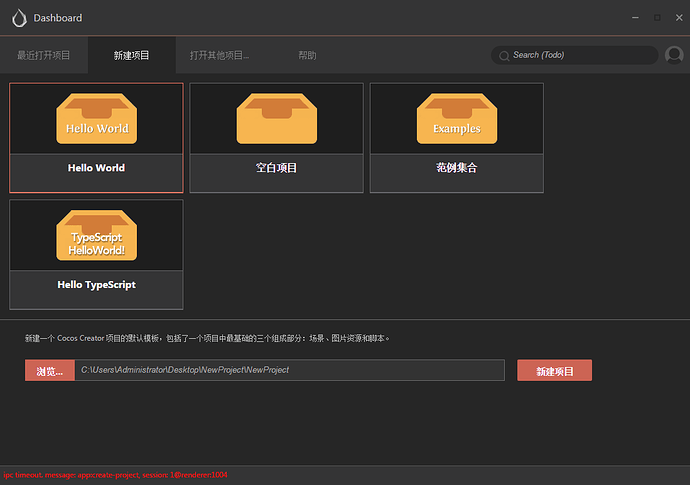Click the Cocos Creator droplet logo icon
Image resolution: width=690 pixels, height=485 pixels.
(x=19, y=18)
